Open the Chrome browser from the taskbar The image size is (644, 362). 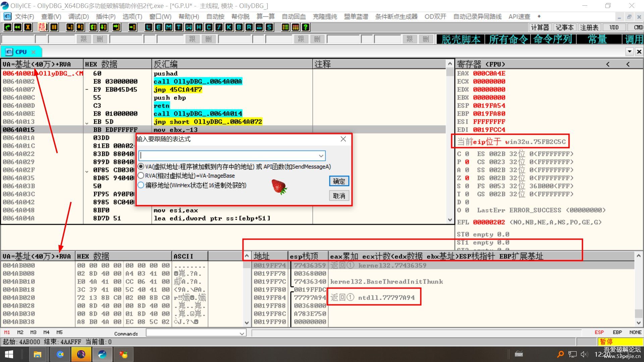[60, 354]
